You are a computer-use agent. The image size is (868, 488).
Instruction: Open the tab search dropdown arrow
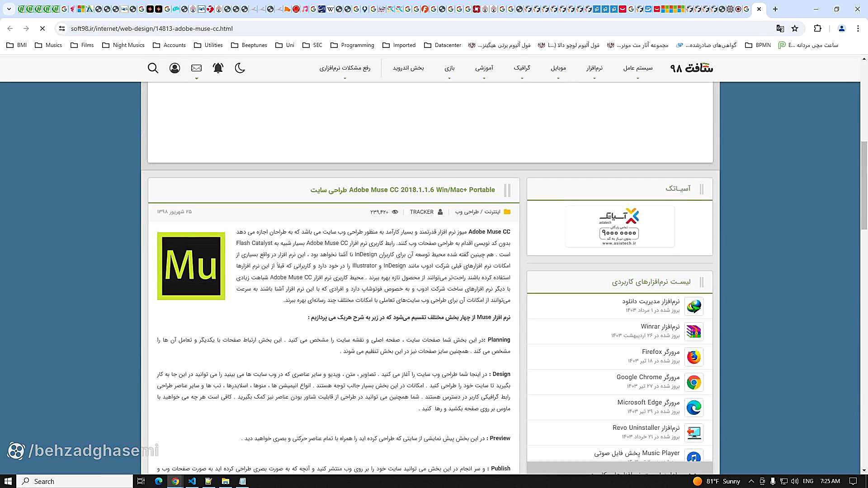pos(9,9)
